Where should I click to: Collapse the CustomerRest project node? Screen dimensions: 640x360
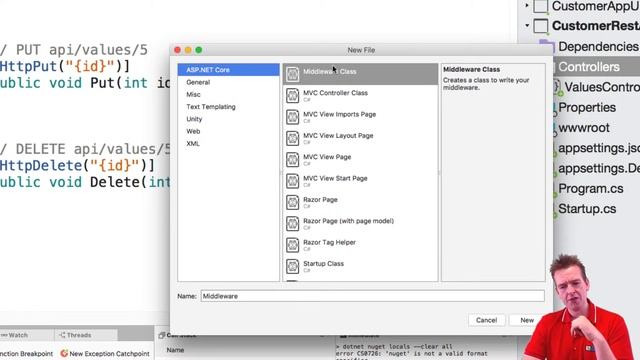point(527,25)
